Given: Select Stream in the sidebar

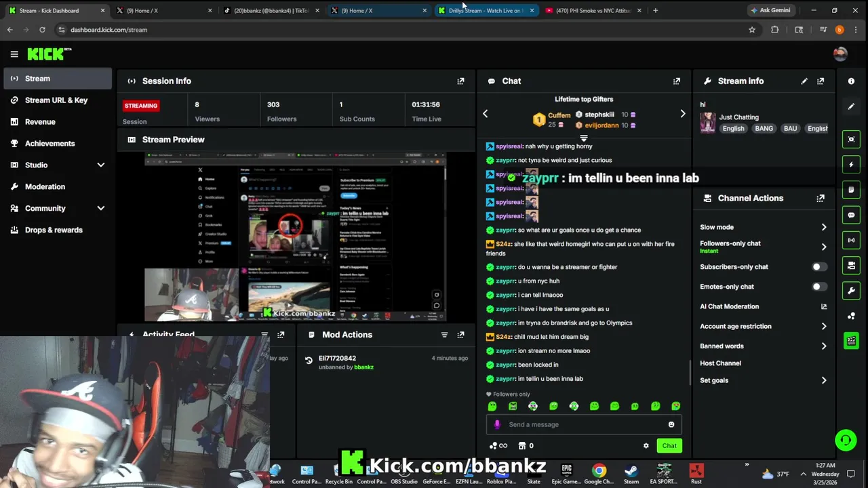Looking at the screenshot, I should 58,79.
